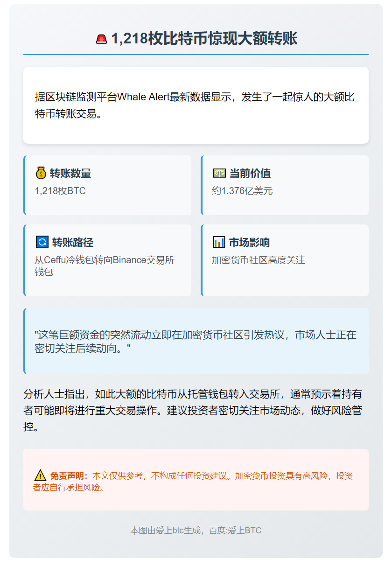Click the 约1.376亿美元 value text
Image resolution: width=392 pixels, height=573 pixels.
pos(242,191)
